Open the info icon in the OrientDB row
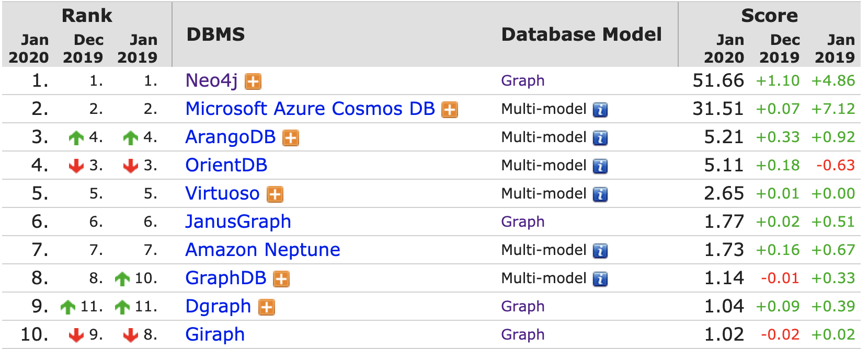The image size is (868, 349). pyautogui.click(x=600, y=166)
